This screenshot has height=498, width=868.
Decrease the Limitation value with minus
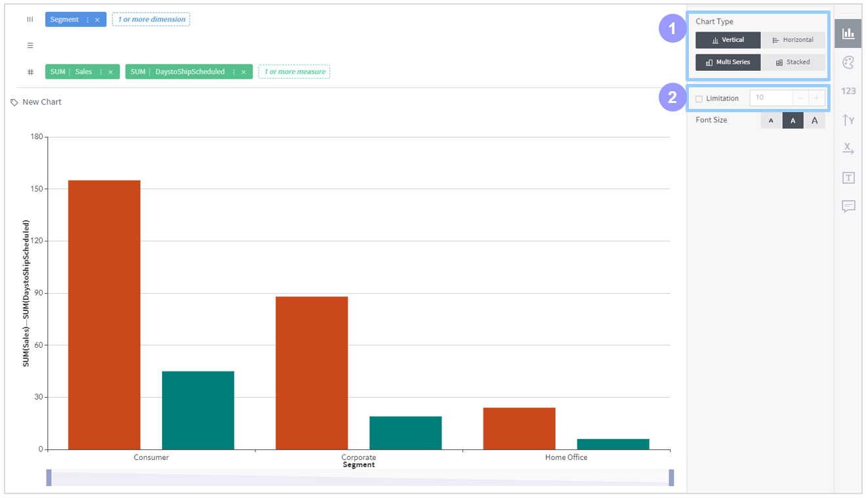(x=800, y=98)
